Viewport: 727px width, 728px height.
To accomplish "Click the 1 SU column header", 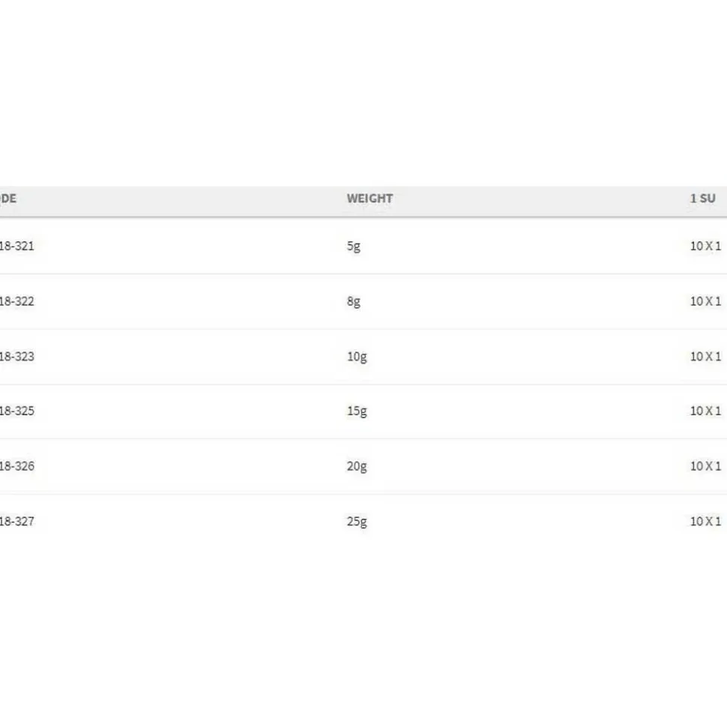I will (703, 198).
